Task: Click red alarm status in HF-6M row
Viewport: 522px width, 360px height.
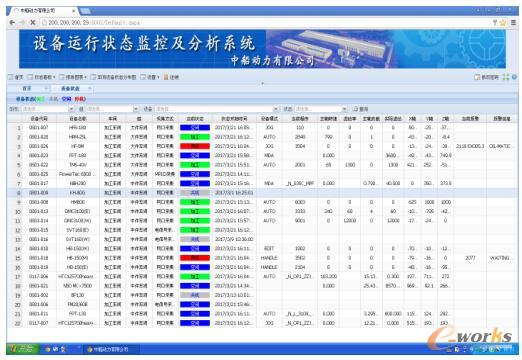Action: [195, 146]
